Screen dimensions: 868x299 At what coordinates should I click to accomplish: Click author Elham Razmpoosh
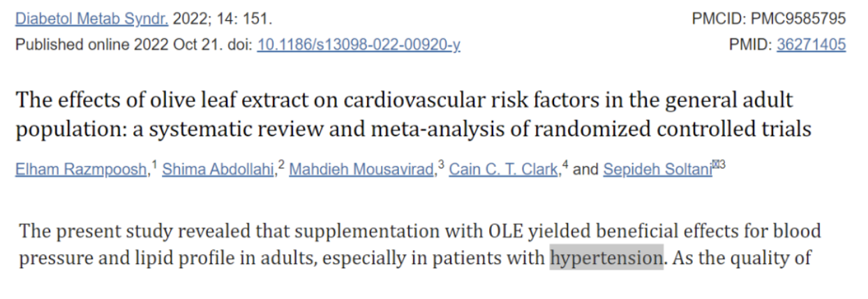(80, 171)
